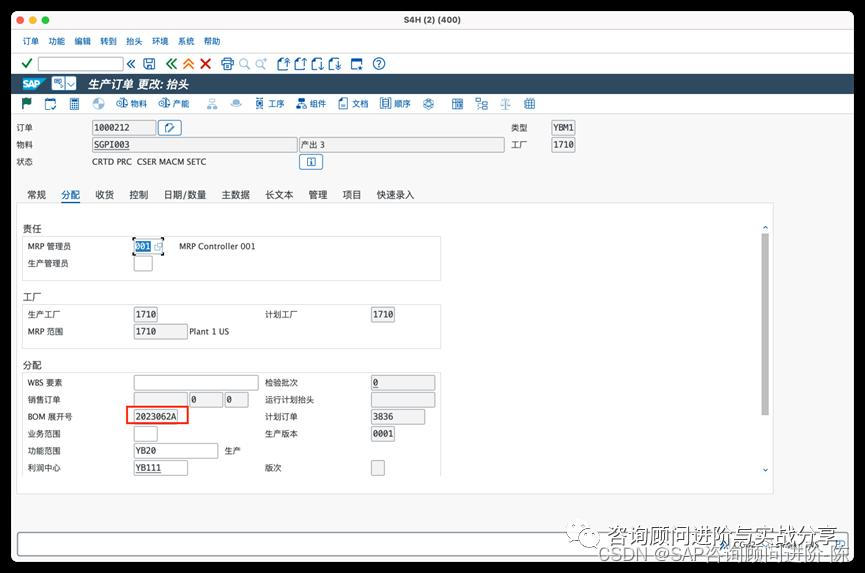Click the 生产管理员 input field

pyautogui.click(x=143, y=264)
